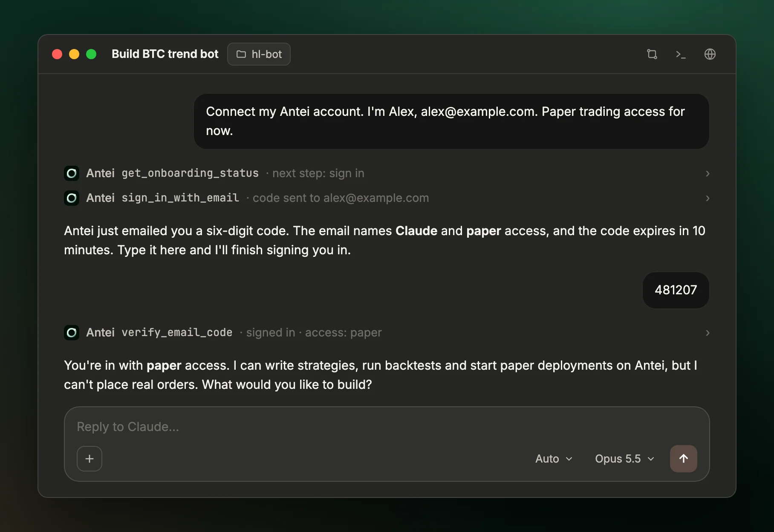
Task: Close the window with the red button
Action: click(57, 54)
